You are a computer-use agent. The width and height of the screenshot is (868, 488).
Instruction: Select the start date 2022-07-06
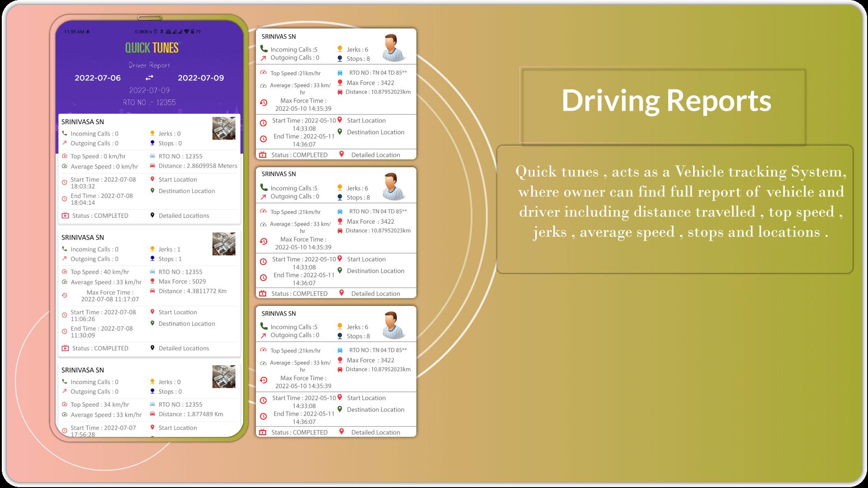[98, 78]
